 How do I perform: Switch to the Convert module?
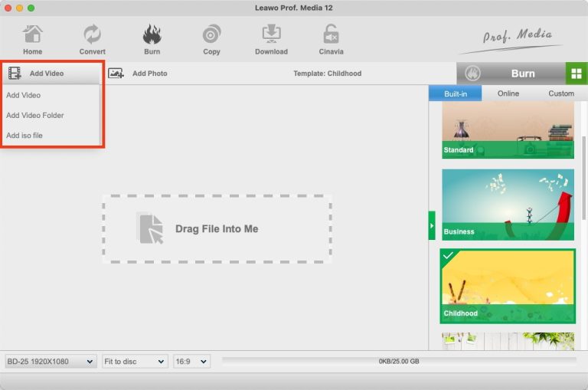tap(92, 40)
